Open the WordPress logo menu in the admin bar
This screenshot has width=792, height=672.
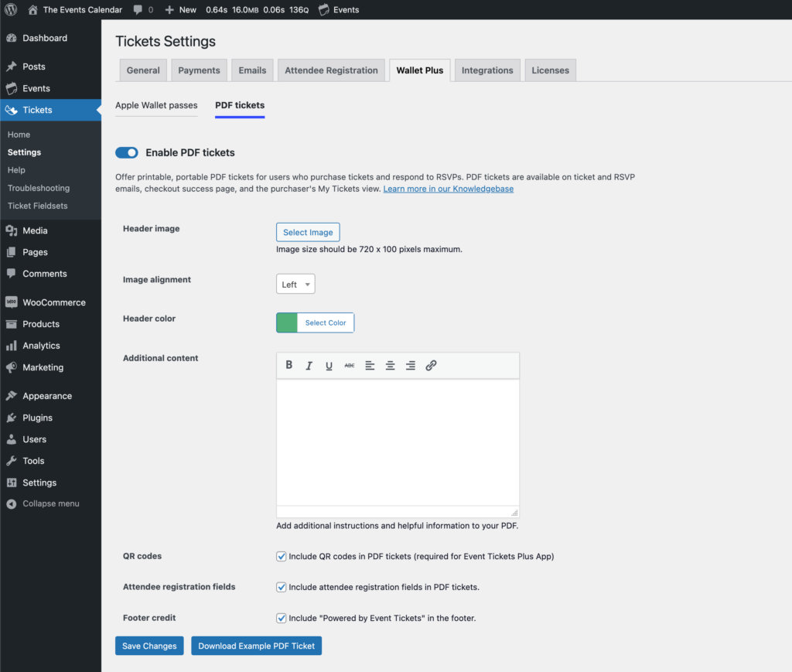(11, 10)
